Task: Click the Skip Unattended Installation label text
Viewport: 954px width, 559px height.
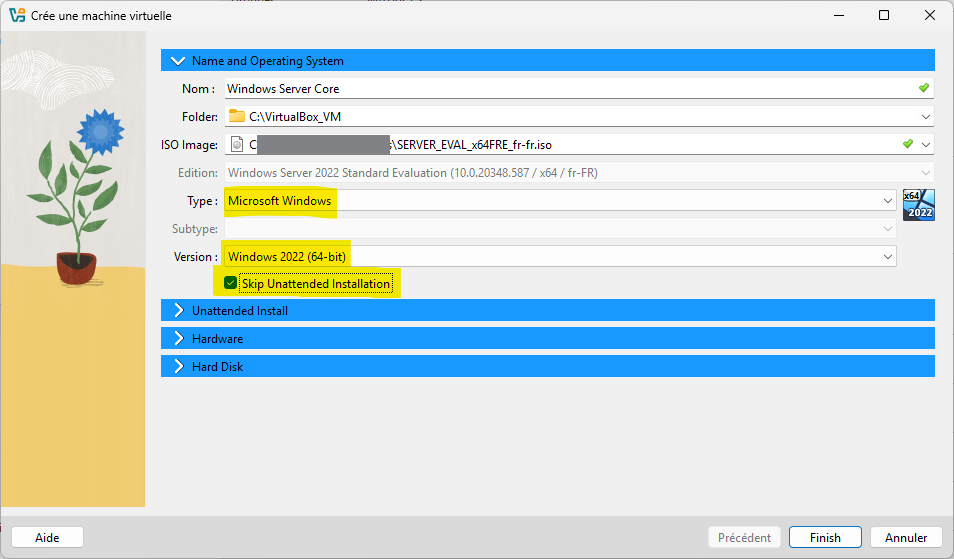Action: tap(316, 283)
